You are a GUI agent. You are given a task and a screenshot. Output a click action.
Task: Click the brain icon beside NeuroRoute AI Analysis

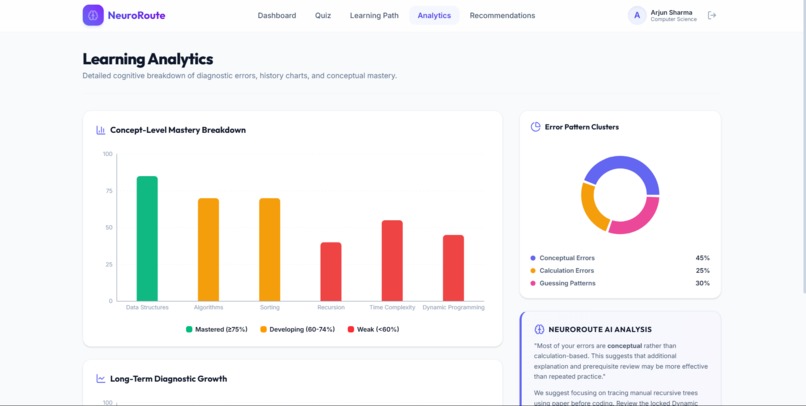coord(539,329)
